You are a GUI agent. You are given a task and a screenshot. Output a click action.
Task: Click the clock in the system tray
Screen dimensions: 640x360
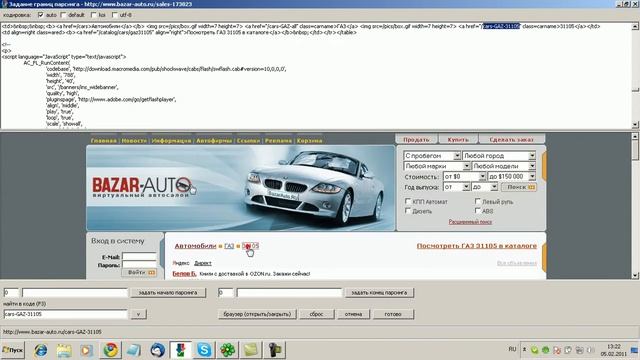pyautogui.click(x=613, y=350)
